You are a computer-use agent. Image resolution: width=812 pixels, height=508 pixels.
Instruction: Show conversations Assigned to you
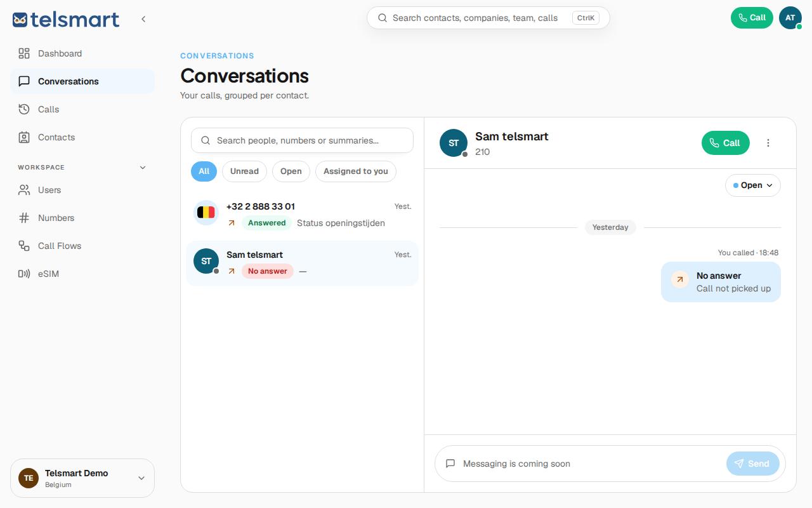[356, 171]
